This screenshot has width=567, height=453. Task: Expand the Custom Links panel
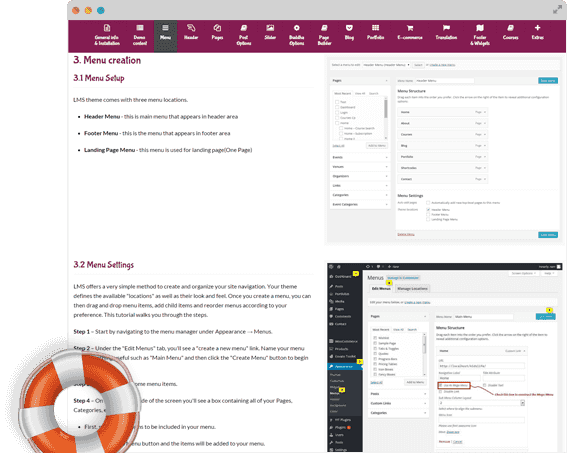click(x=398, y=403)
